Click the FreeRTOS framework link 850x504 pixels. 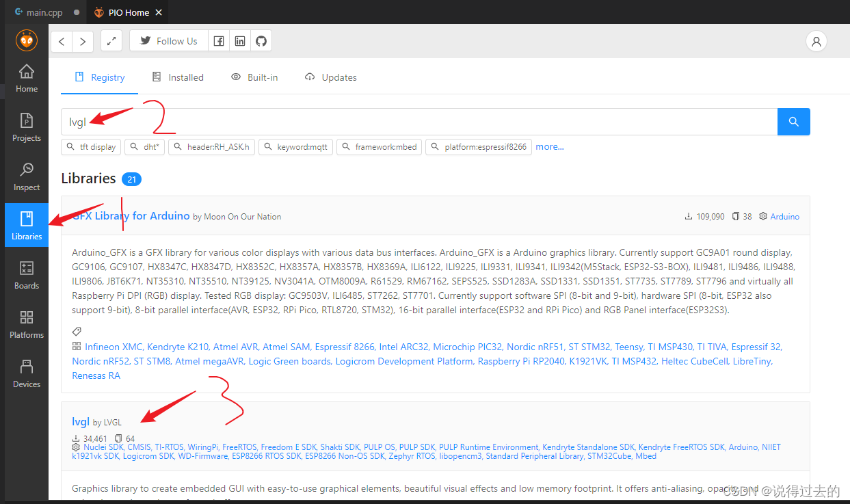(239, 447)
